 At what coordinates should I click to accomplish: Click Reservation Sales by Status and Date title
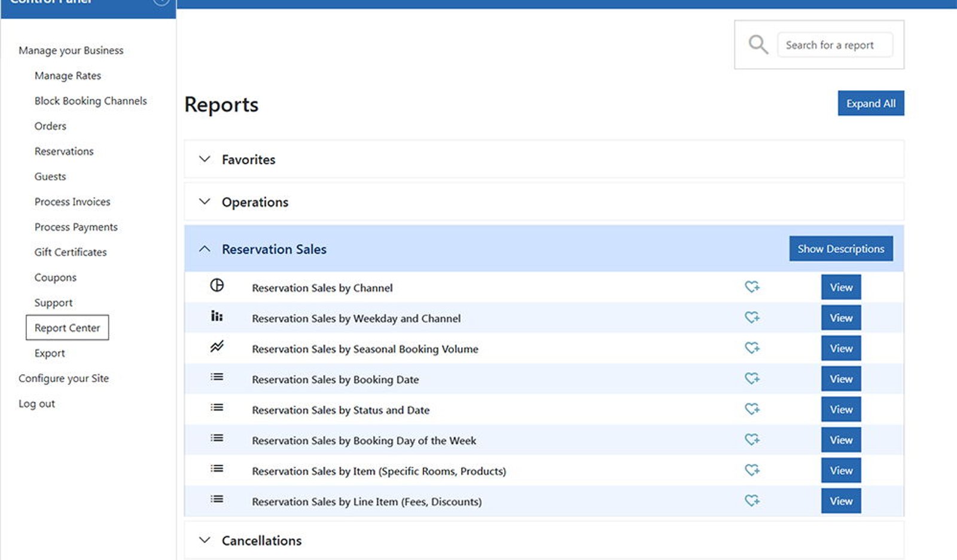pos(341,410)
